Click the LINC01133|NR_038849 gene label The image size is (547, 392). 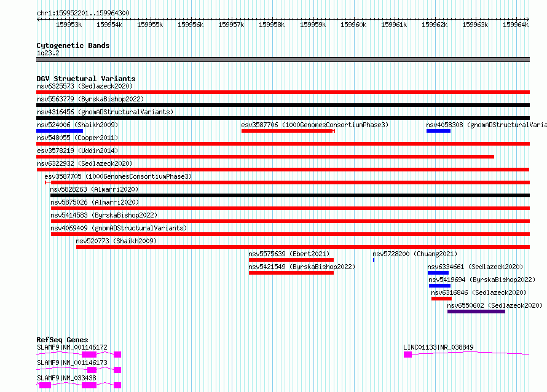click(438, 347)
